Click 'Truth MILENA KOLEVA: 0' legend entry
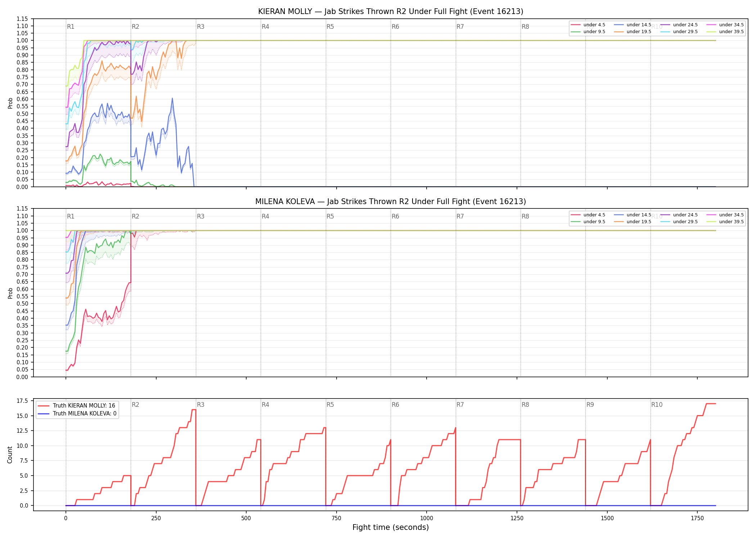Viewport: 756px width, 540px height. pyautogui.click(x=77, y=414)
